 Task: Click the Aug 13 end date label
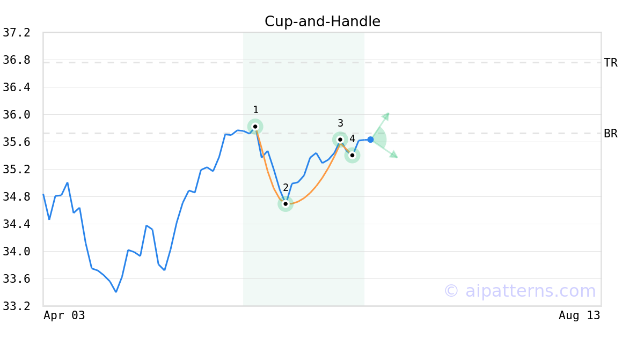[x=579, y=315]
